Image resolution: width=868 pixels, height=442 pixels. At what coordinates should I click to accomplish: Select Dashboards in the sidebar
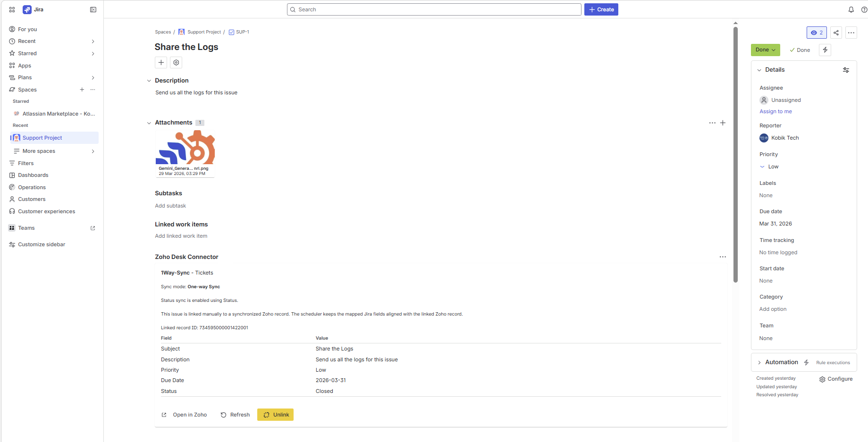[33, 175]
